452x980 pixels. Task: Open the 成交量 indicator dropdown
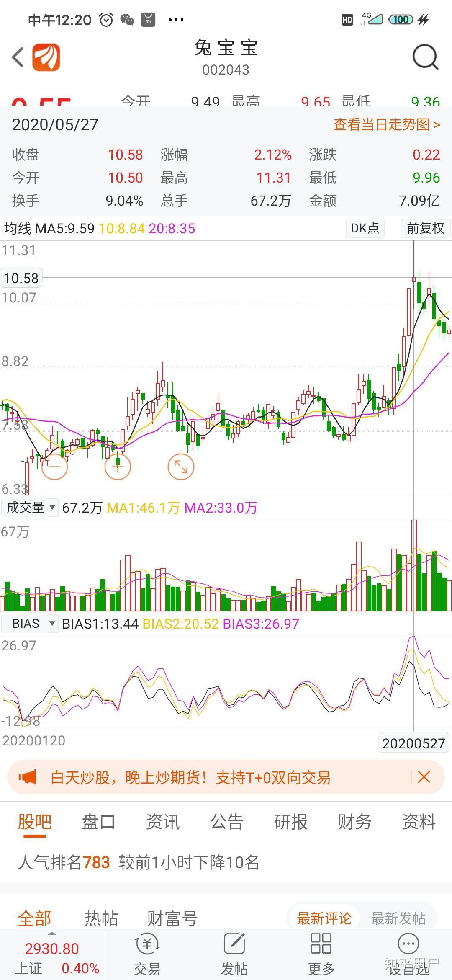pos(30,508)
